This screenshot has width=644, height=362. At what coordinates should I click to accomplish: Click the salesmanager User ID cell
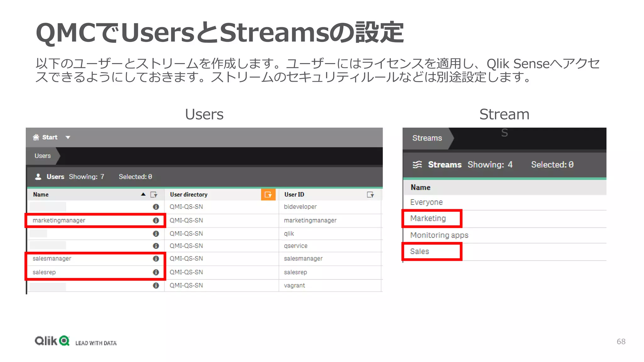pyautogui.click(x=303, y=258)
